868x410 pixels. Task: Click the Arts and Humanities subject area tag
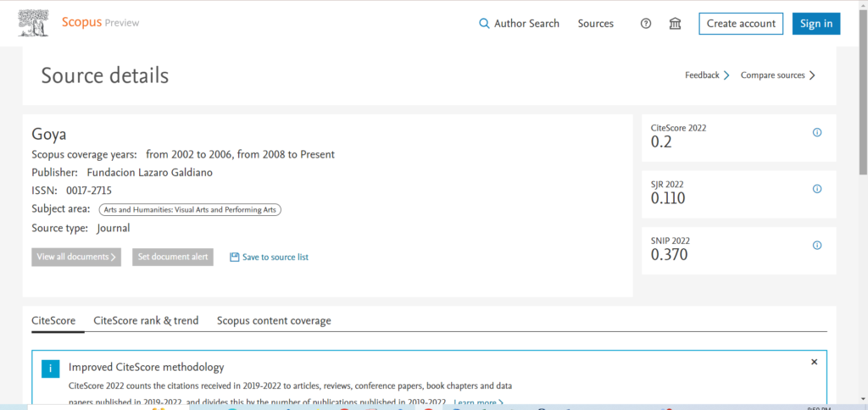(x=190, y=209)
